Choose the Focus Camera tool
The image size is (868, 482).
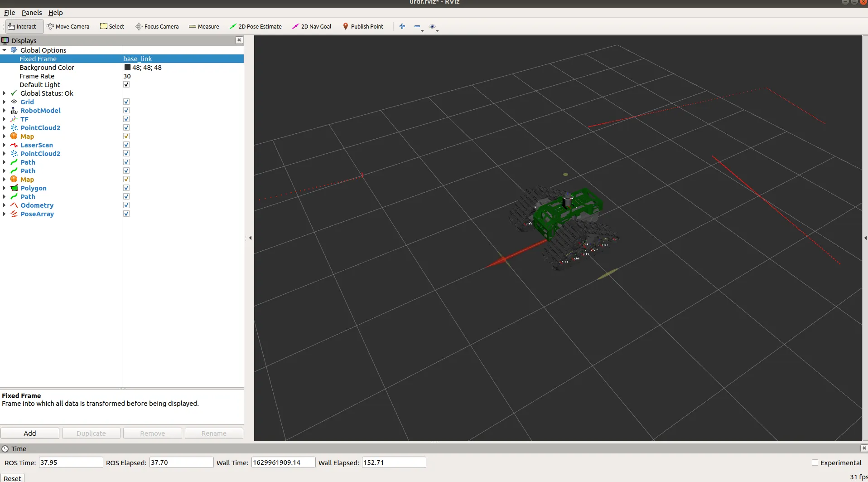(157, 26)
